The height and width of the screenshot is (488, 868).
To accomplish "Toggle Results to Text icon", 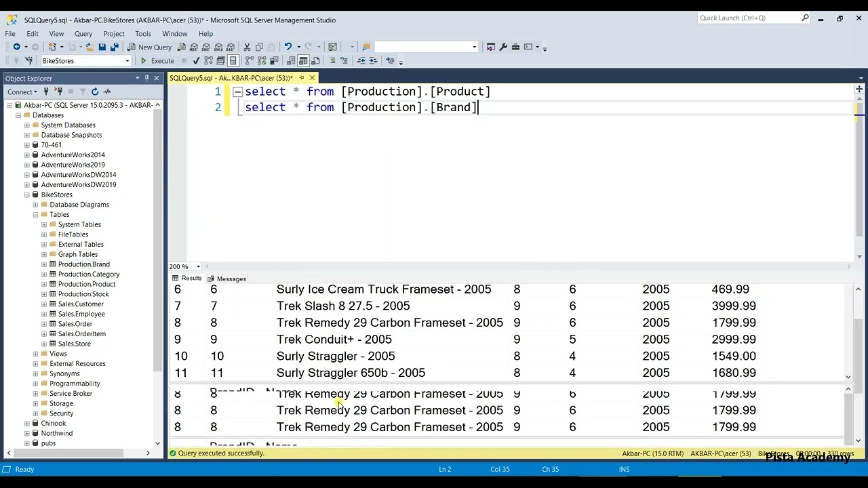I will tap(291, 60).
